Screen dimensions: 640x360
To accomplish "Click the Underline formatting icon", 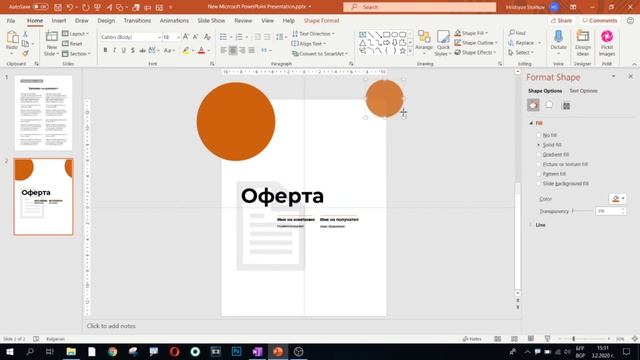I will [124, 50].
